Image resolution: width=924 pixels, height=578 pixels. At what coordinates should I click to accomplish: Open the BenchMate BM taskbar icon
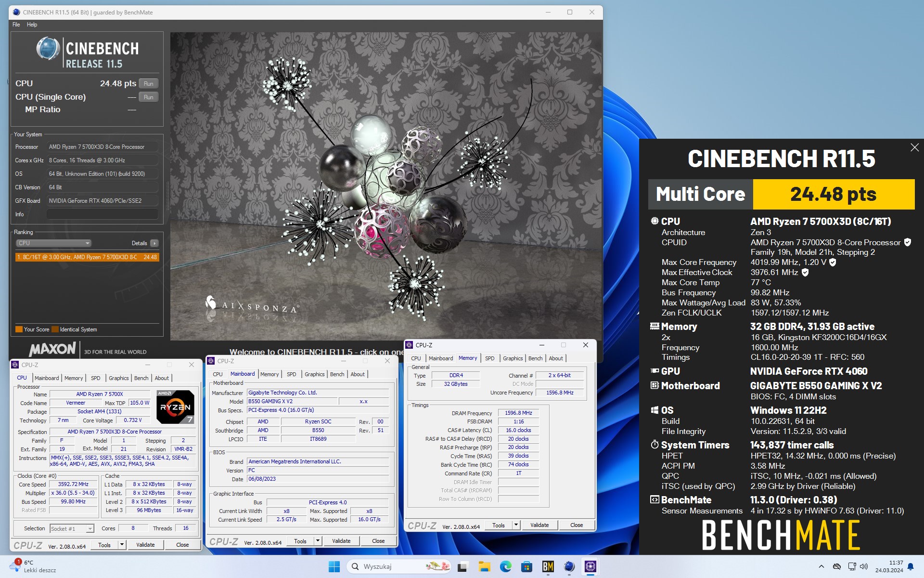(548, 566)
